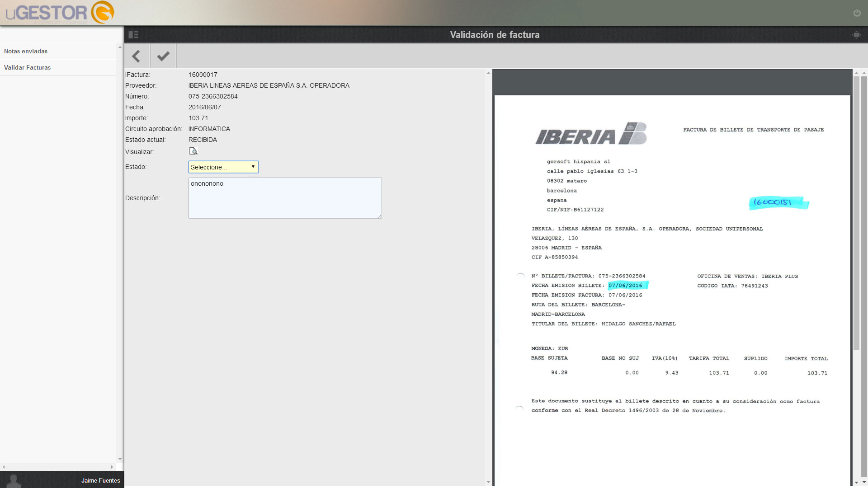Click OFICINA DE VENTAS: IBERIA PLUS text
868x488 pixels.
[748, 277]
